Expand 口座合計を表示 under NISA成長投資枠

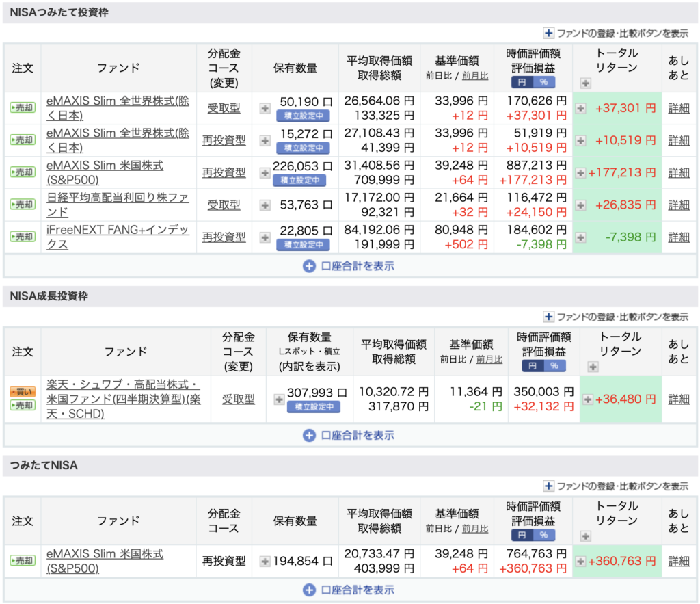coord(349,435)
